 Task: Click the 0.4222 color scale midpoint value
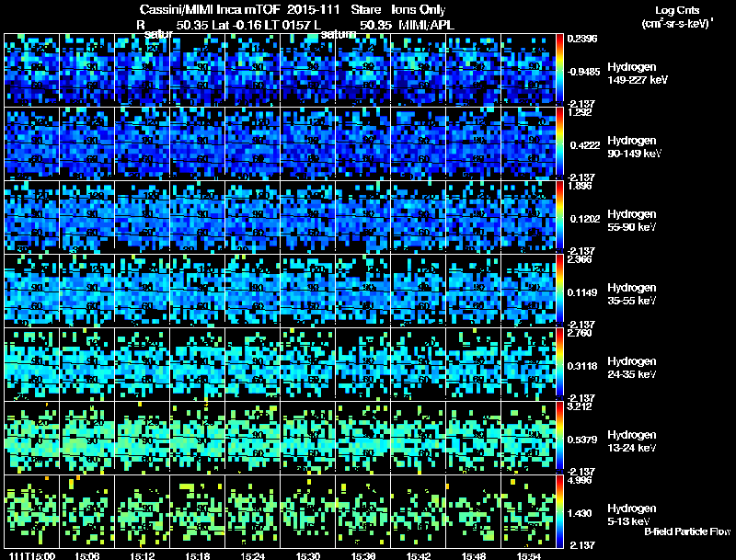pyautogui.click(x=585, y=145)
